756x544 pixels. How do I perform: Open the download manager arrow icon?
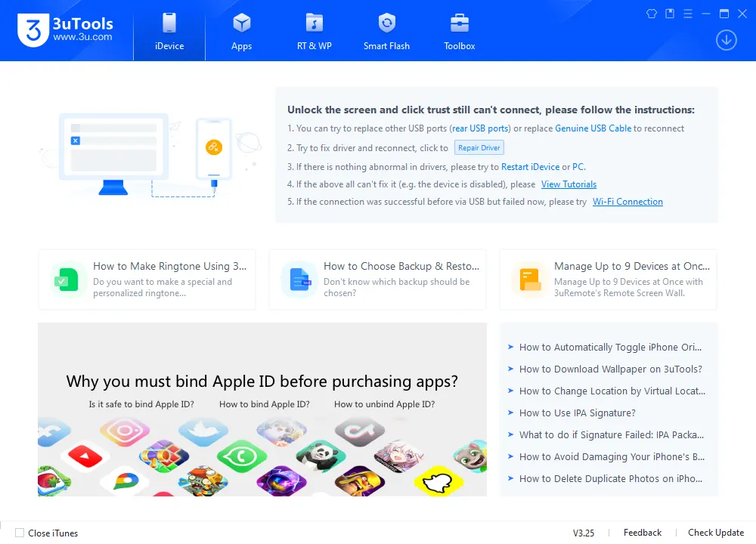click(726, 40)
